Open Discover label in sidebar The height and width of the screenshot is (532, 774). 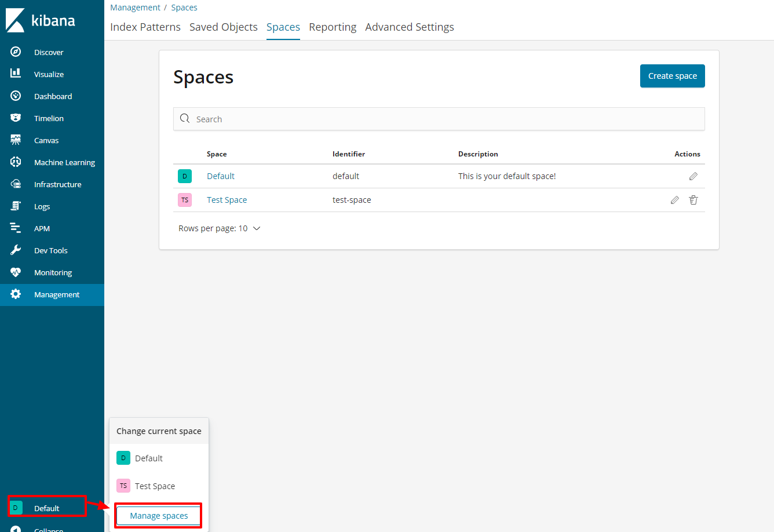tap(49, 52)
